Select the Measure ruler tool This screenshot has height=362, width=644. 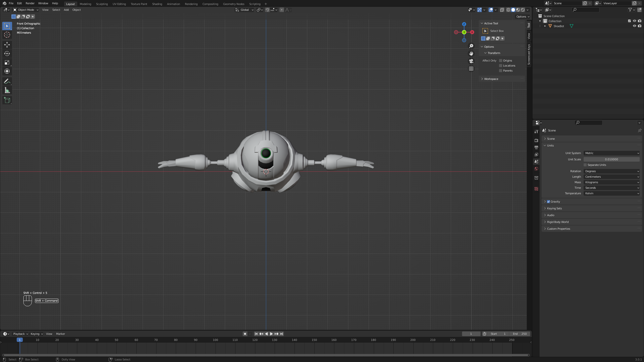pos(7,90)
